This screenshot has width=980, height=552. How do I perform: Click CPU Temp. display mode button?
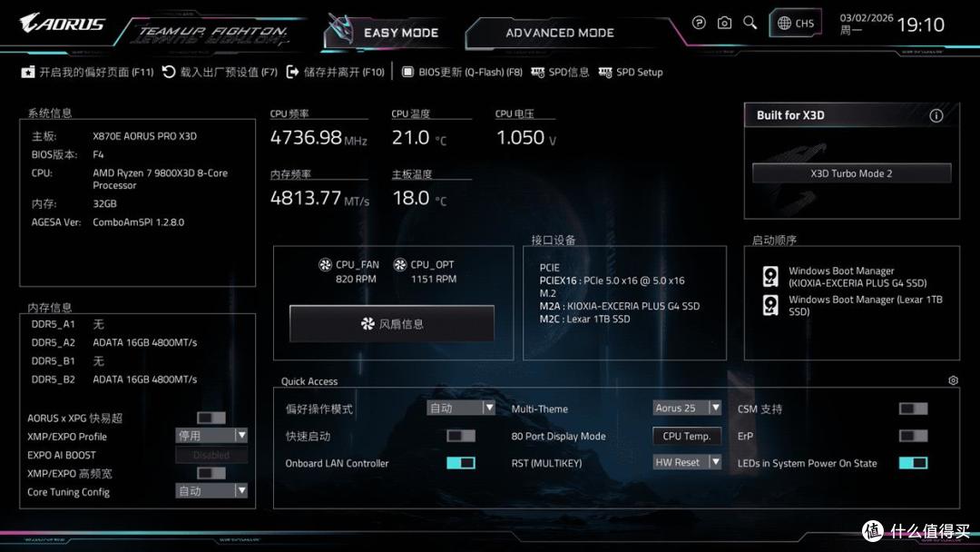(x=687, y=436)
